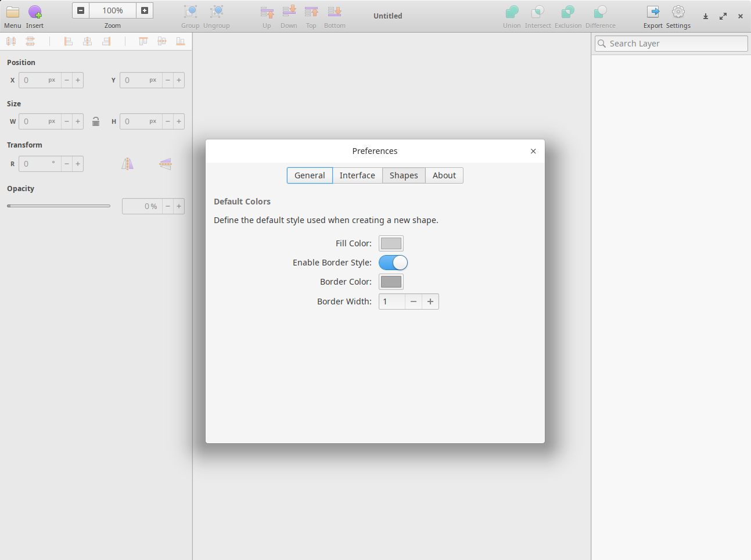The height and width of the screenshot is (560, 751).
Task: Focus the Rotation field
Action: (x=40, y=164)
